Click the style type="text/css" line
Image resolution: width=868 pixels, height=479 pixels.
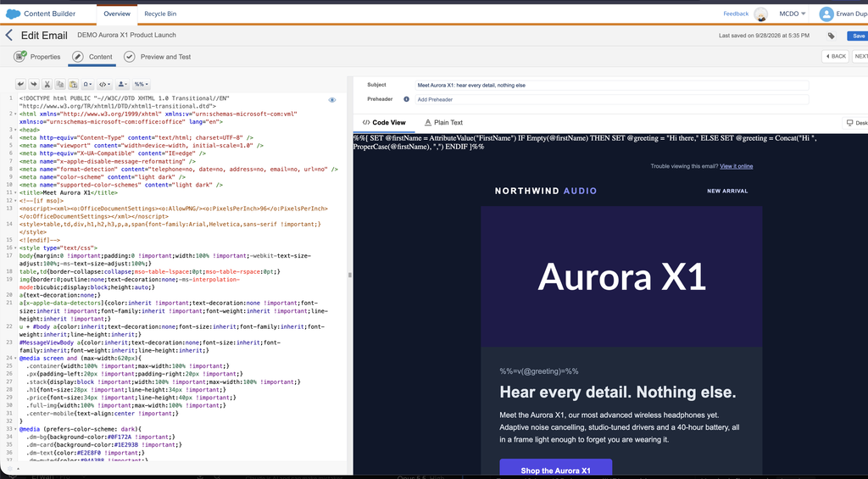tap(58, 248)
